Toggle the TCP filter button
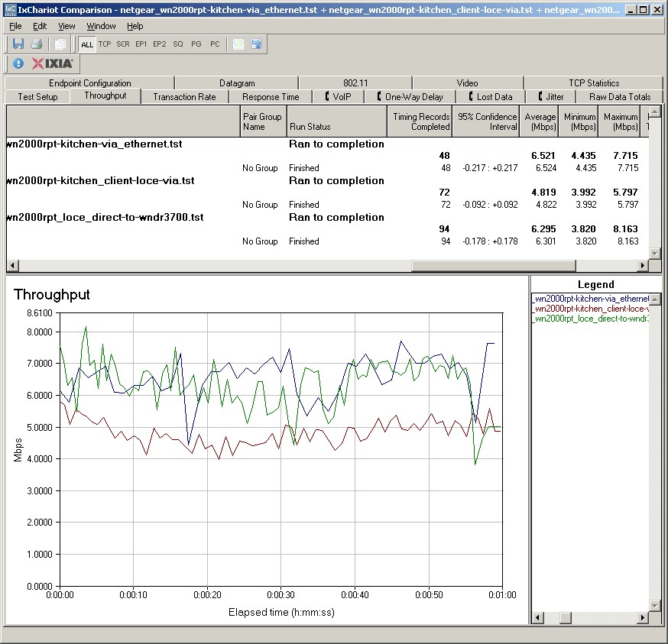Screen dimensions: 668x644 (x=105, y=44)
